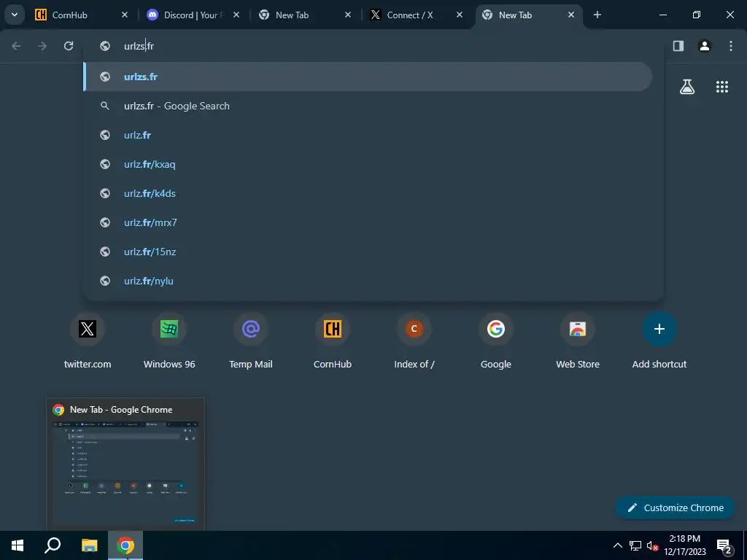This screenshot has width=747, height=560.
Task: Click the Add shortcut button
Action: tap(659, 341)
